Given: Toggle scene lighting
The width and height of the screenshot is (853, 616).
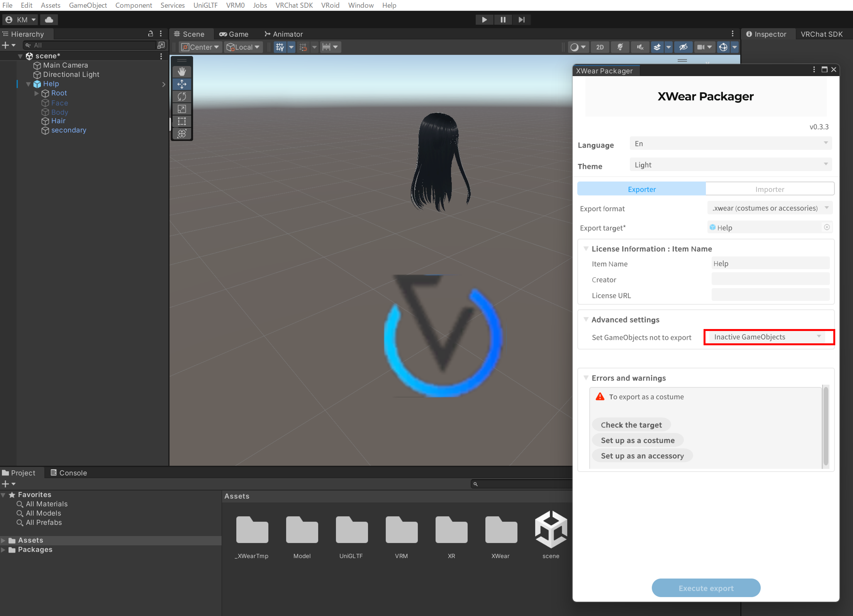Looking at the screenshot, I should [x=620, y=47].
